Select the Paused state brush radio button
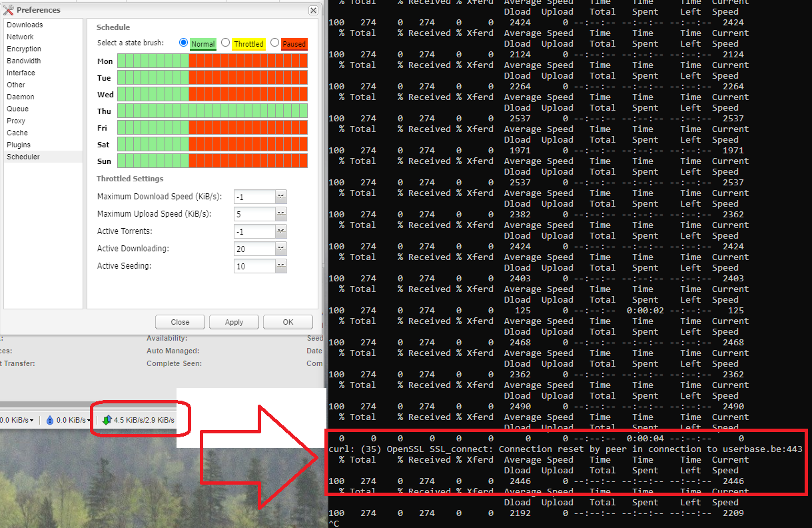This screenshot has height=528, width=812. coord(274,43)
